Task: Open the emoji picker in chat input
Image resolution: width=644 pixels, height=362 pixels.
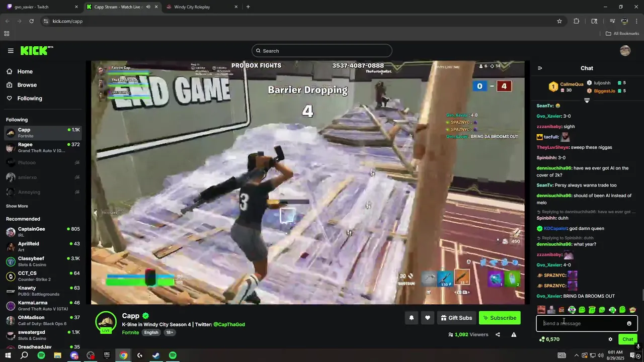Action: (629, 323)
